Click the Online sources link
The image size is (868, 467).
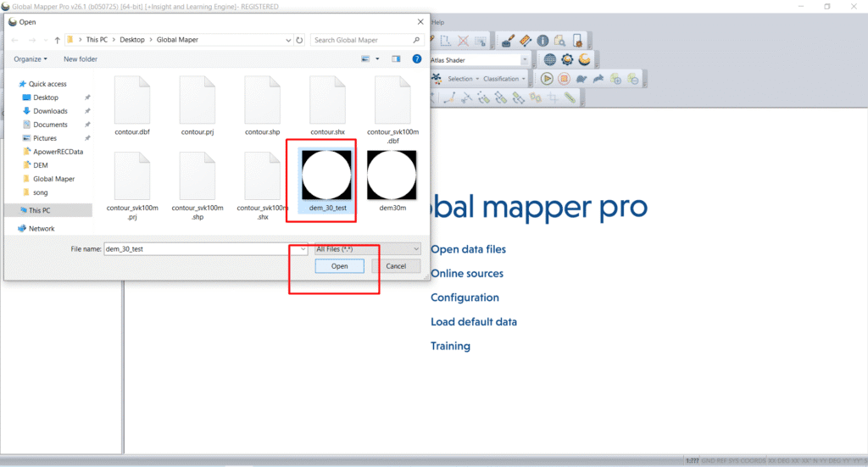point(467,274)
